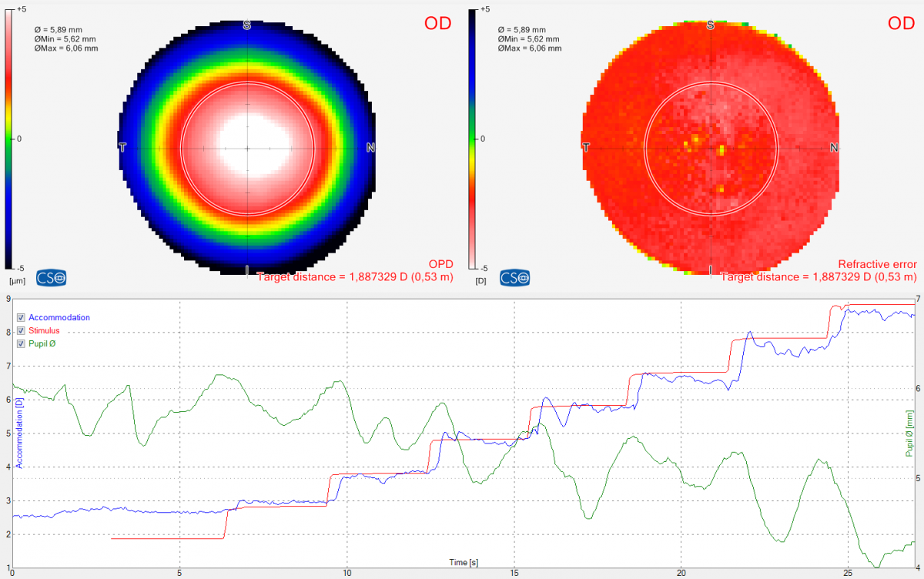Click the OD label above the Refractive error map
924x579 pixels.
901,24
